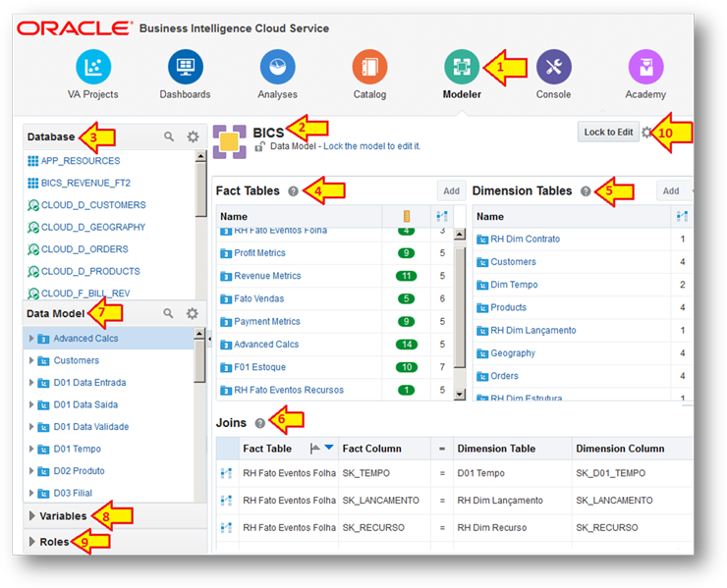Click Add button for Fact Tables

451,190
